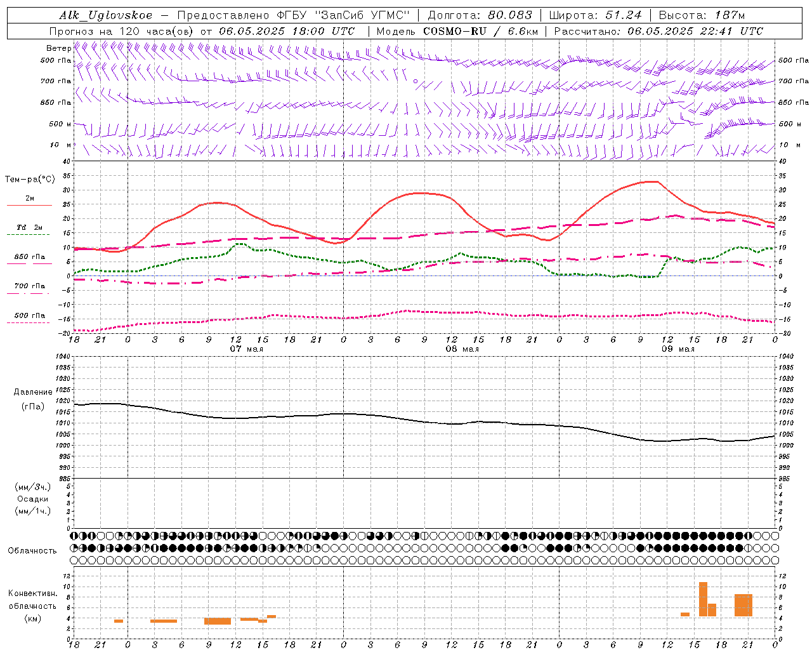Screen dimensions: 812x650
Task: Click the 08 мая date label
Action: [462, 348]
